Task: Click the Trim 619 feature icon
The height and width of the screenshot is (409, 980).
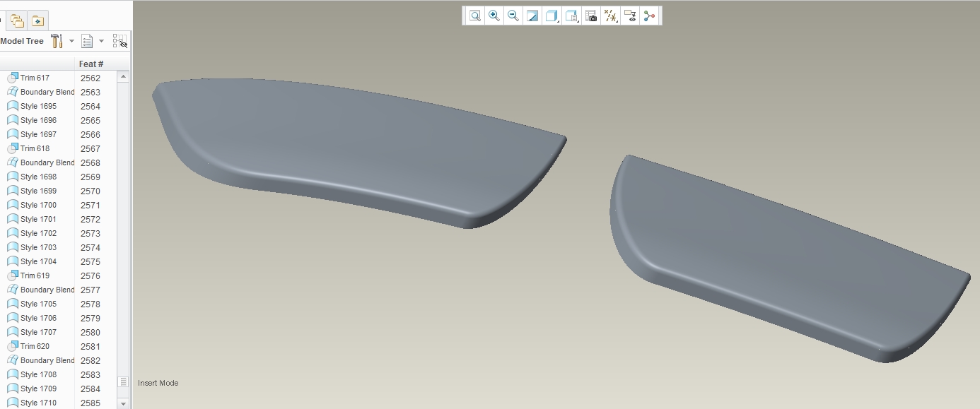Action: pos(12,275)
